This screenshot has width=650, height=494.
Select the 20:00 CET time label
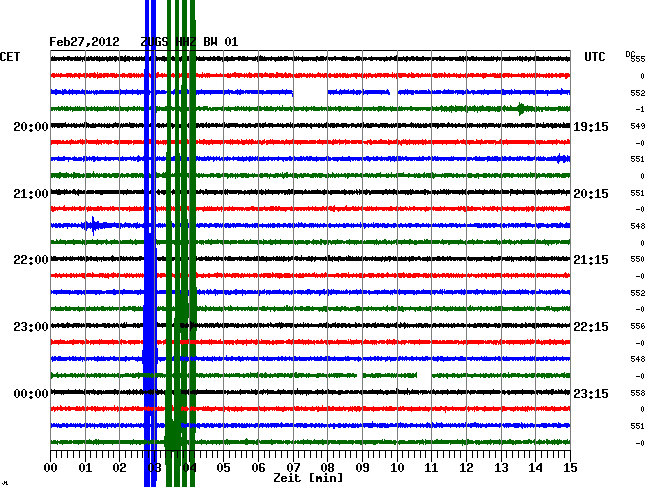tap(31, 126)
